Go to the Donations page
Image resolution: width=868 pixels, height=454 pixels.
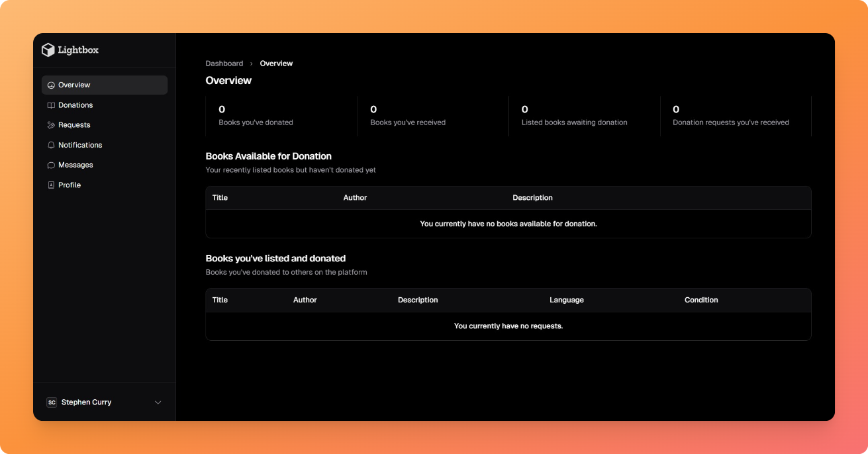[75, 105]
